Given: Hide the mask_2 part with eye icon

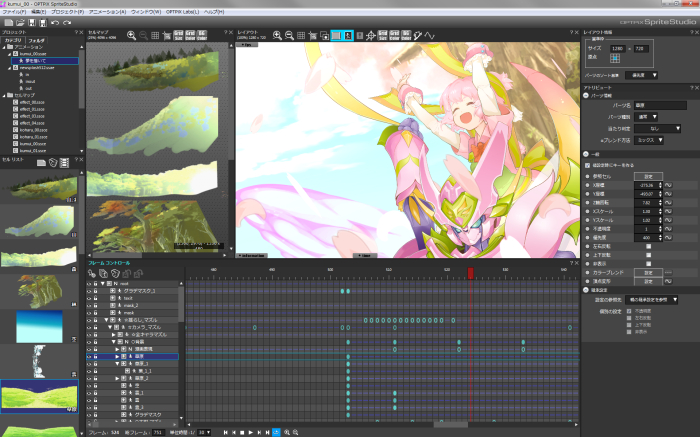Looking at the screenshot, I should coord(88,305).
